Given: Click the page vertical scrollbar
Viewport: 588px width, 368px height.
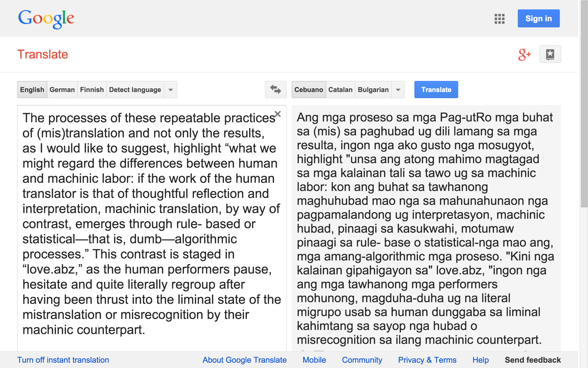Looking at the screenshot, I should [x=584, y=104].
